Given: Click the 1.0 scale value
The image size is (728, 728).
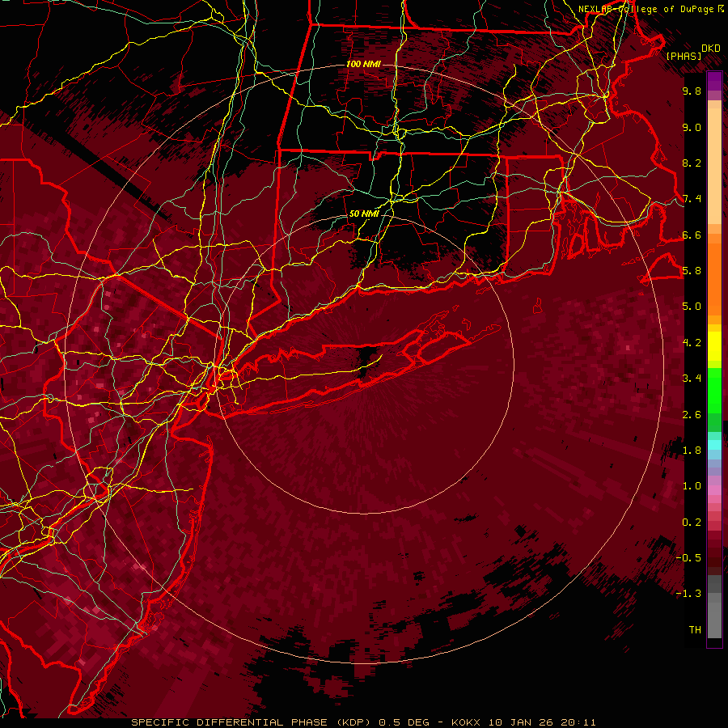Looking at the screenshot, I should (x=692, y=486).
